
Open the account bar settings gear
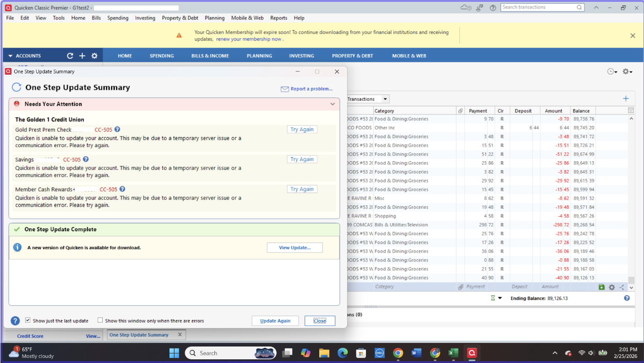(94, 56)
